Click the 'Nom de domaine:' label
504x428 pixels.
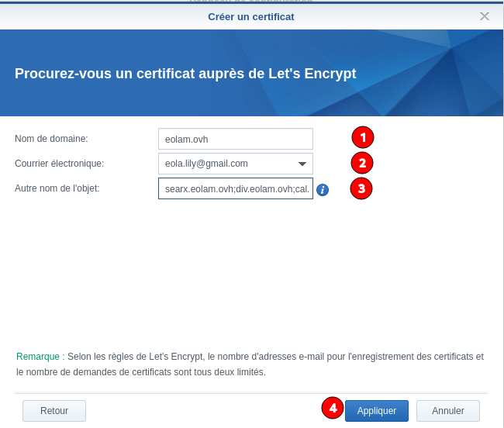51,139
